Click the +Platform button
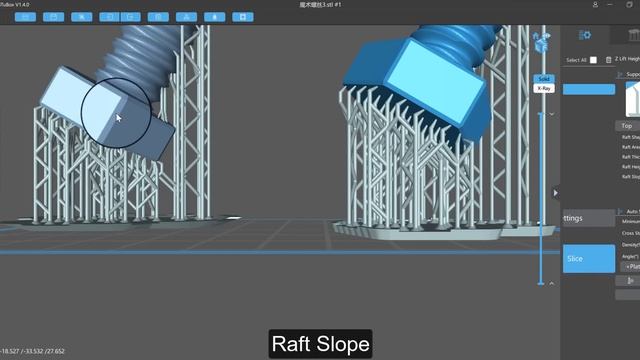Image resolution: width=640 pixels, height=360 pixels. (x=630, y=267)
